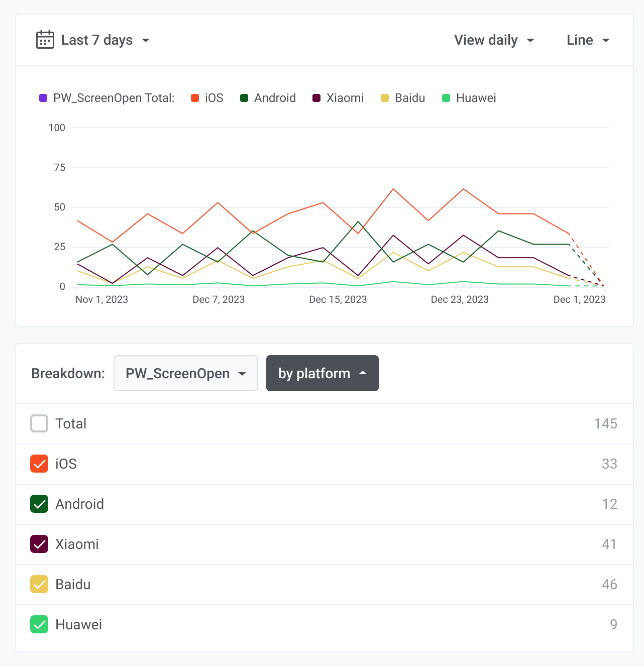Enable the Total checkbox
644x667 pixels.
pos(39,423)
